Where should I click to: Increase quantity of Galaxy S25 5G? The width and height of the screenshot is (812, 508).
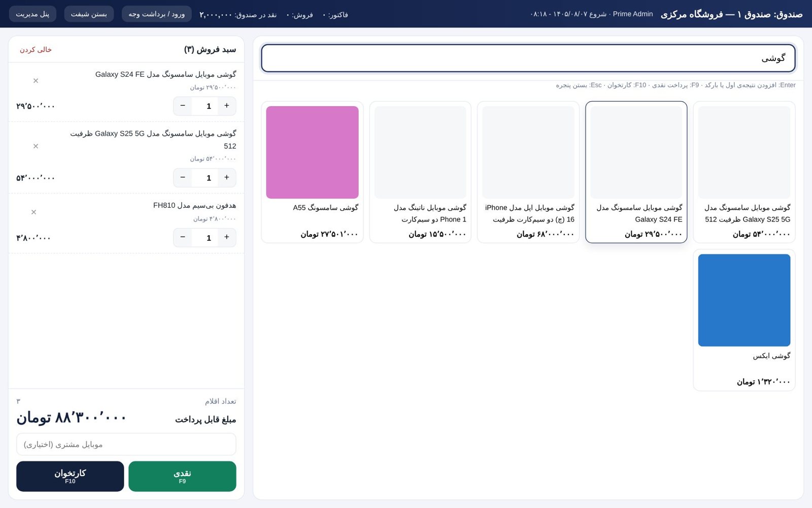pyautogui.click(x=227, y=177)
